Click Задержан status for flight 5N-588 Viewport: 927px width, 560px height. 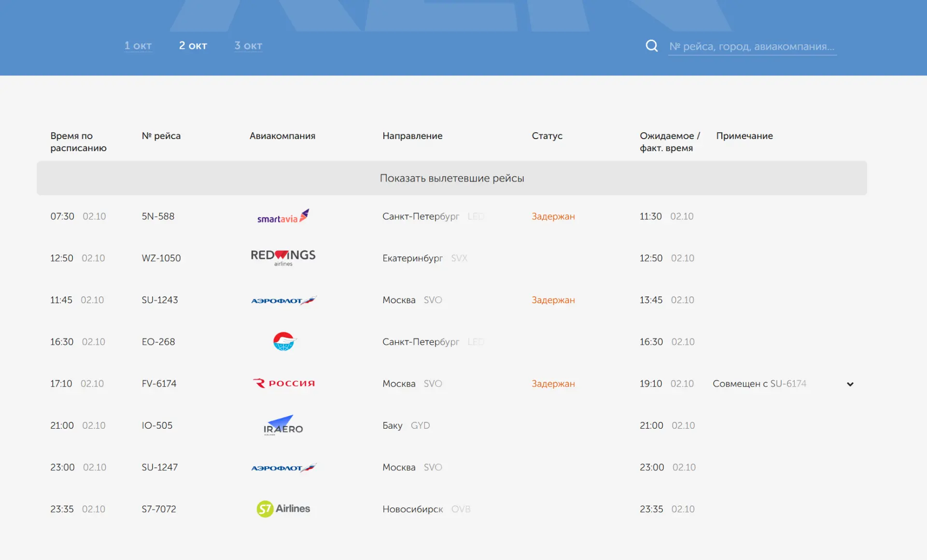coord(553,216)
